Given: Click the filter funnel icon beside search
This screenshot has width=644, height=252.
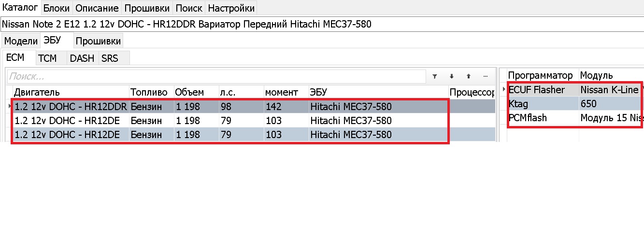Looking at the screenshot, I should 434,76.
